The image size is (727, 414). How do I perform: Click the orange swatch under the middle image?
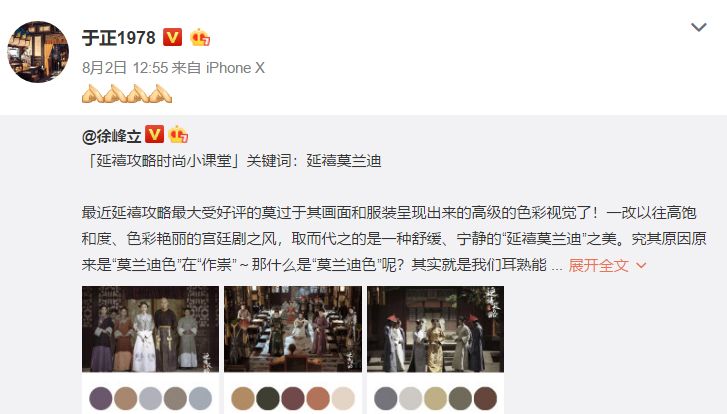(318, 398)
